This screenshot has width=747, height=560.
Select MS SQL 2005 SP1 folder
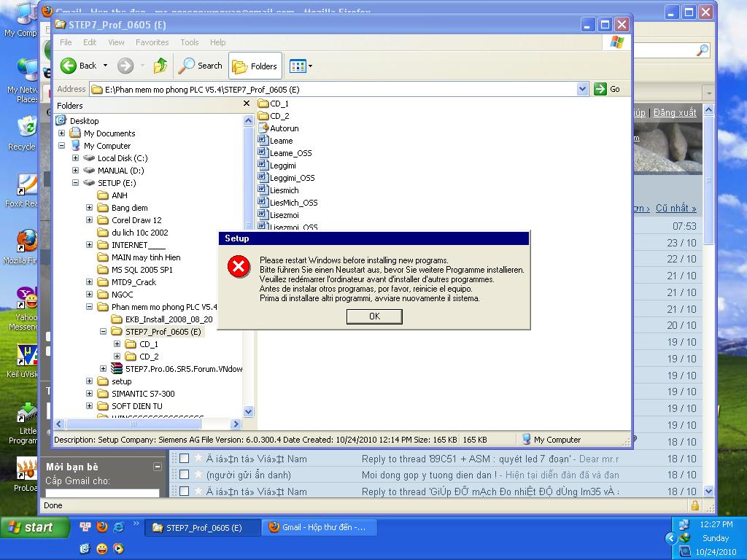(142, 270)
